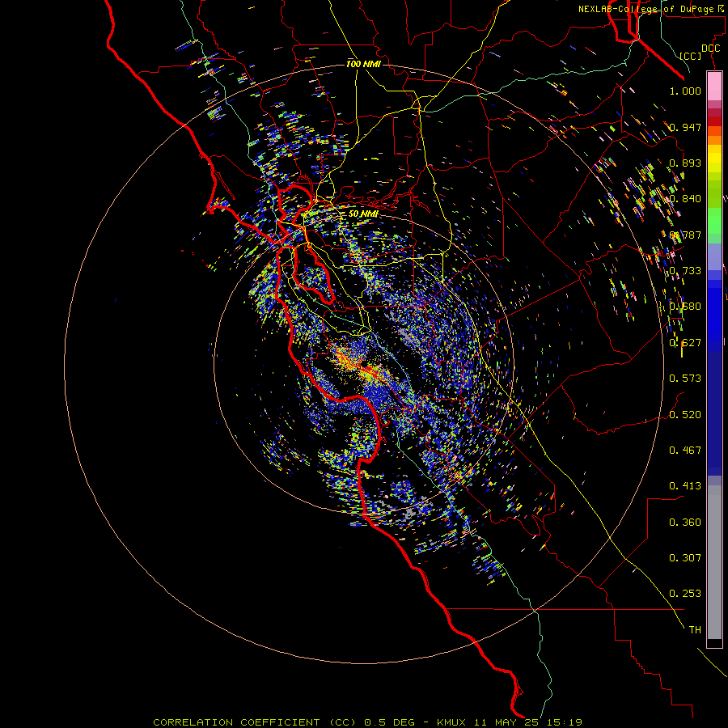Select the 0.893 legend value
This screenshot has width=728, height=728.
(685, 163)
